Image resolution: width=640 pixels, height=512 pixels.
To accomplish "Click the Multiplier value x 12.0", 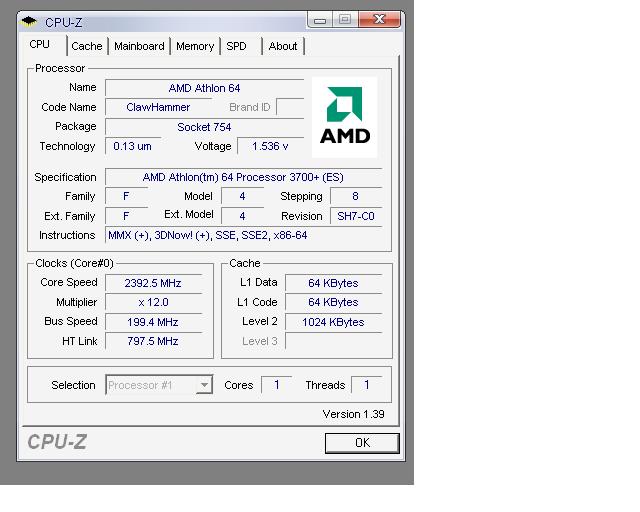I will coord(153,303).
